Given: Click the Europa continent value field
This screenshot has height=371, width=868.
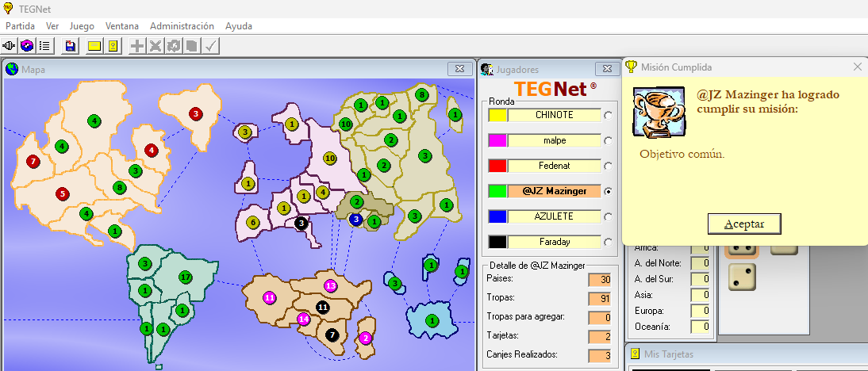Looking at the screenshot, I should point(701,312).
